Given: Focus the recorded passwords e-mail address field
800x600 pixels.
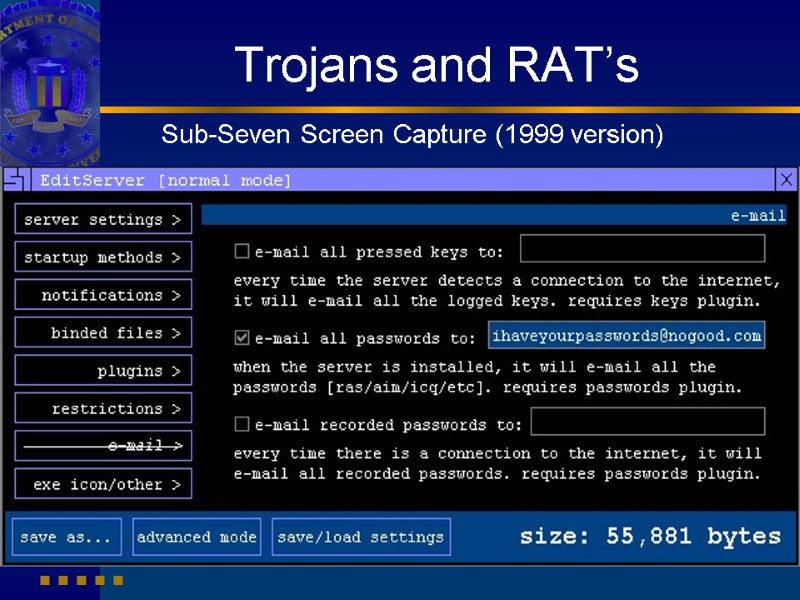Looking at the screenshot, I should pyautogui.click(x=648, y=421).
